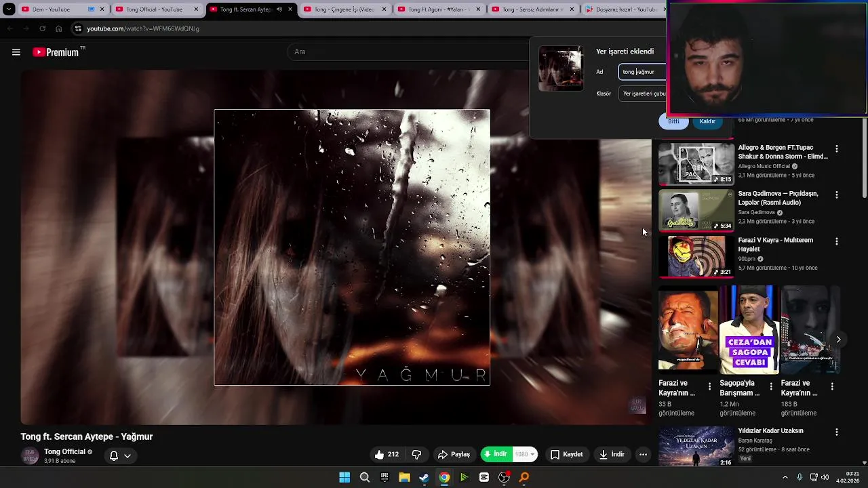
Task: Show the next Shorts with right arrow
Action: (838, 340)
